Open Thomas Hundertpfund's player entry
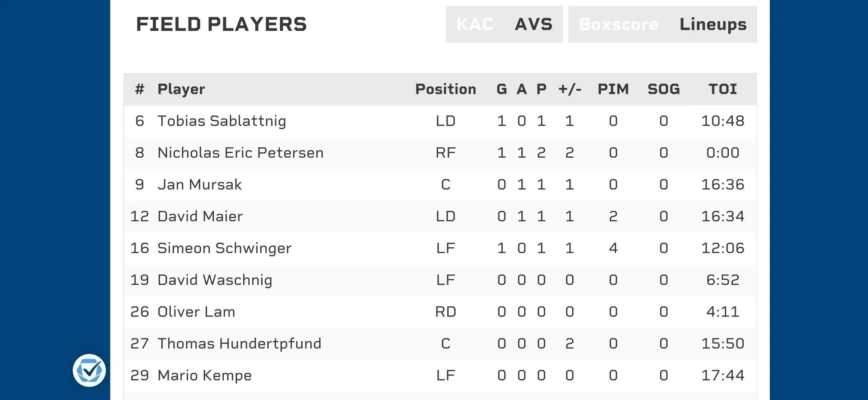Screen dimensions: 868x400 click(x=239, y=344)
